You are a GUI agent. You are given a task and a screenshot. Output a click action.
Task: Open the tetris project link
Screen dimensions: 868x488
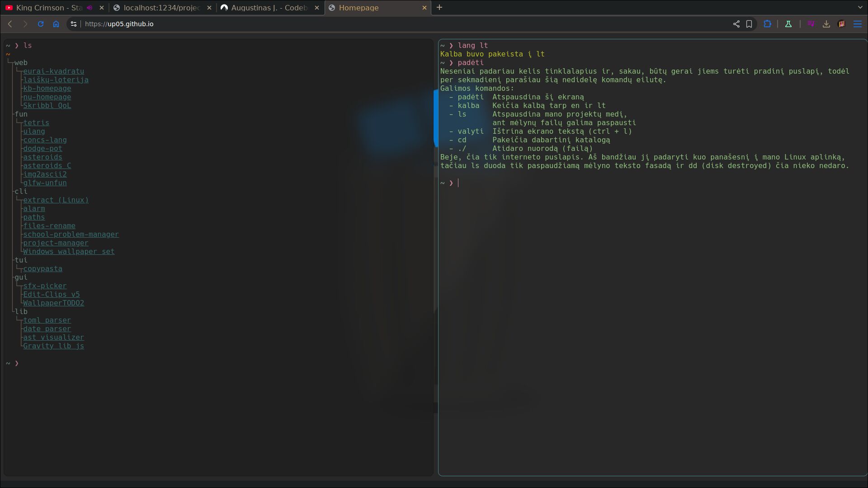(36, 123)
